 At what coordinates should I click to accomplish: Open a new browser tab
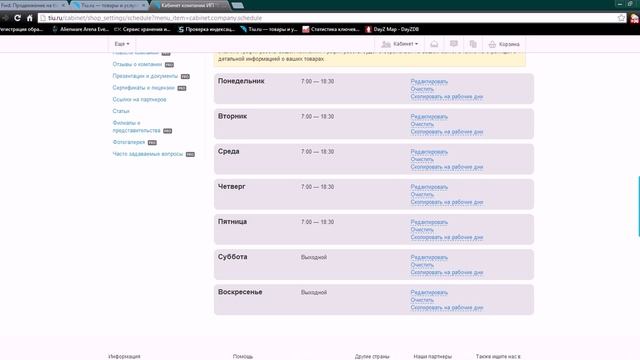click(x=238, y=5)
